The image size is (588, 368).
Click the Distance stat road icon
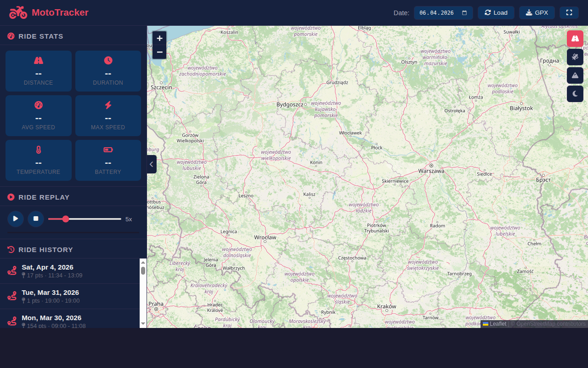click(x=38, y=60)
